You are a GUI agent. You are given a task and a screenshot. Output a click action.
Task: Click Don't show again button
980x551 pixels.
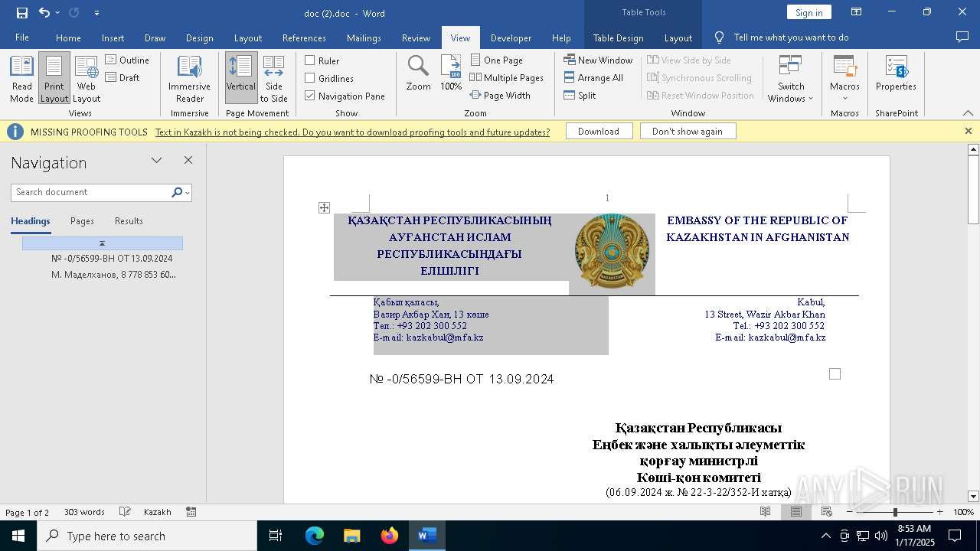tap(688, 131)
